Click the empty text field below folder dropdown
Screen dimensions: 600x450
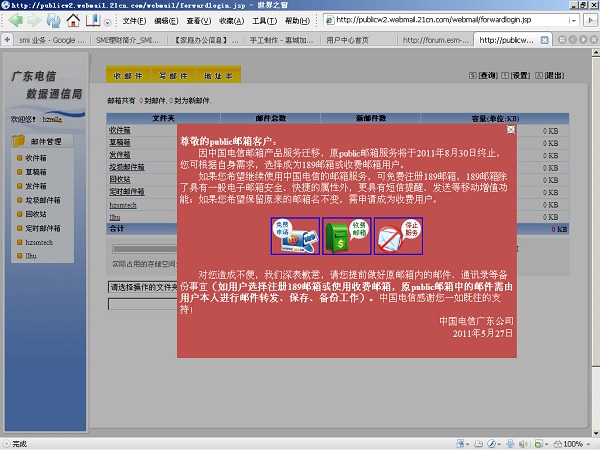(x=143, y=304)
